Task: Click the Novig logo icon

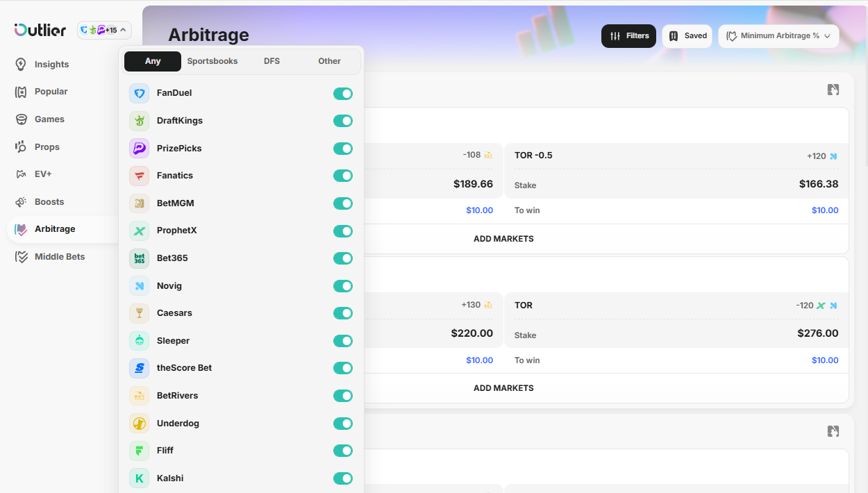Action: 140,286
